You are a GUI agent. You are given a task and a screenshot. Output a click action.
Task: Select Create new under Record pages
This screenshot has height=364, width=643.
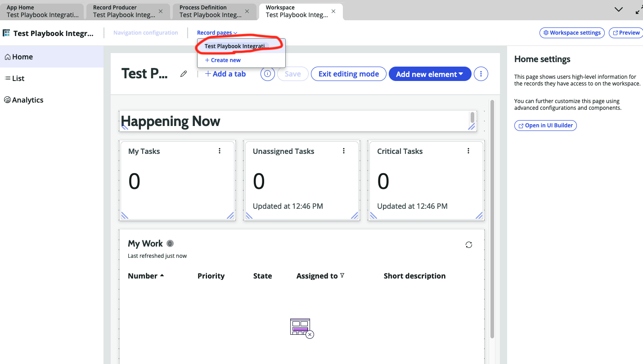[x=222, y=60]
